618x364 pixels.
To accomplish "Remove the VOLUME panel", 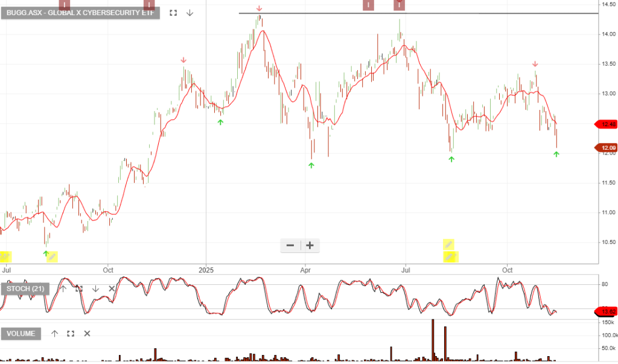I will 87,333.
